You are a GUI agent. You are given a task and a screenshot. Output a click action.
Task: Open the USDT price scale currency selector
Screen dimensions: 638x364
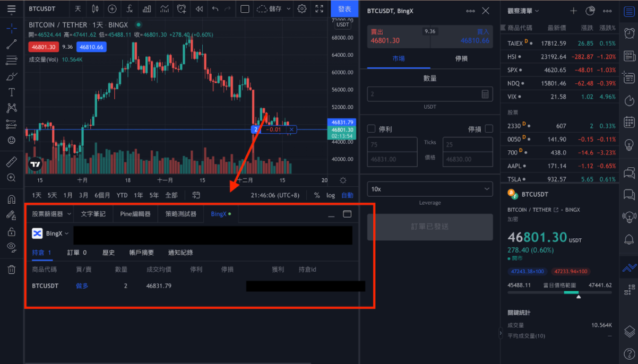point(343,25)
